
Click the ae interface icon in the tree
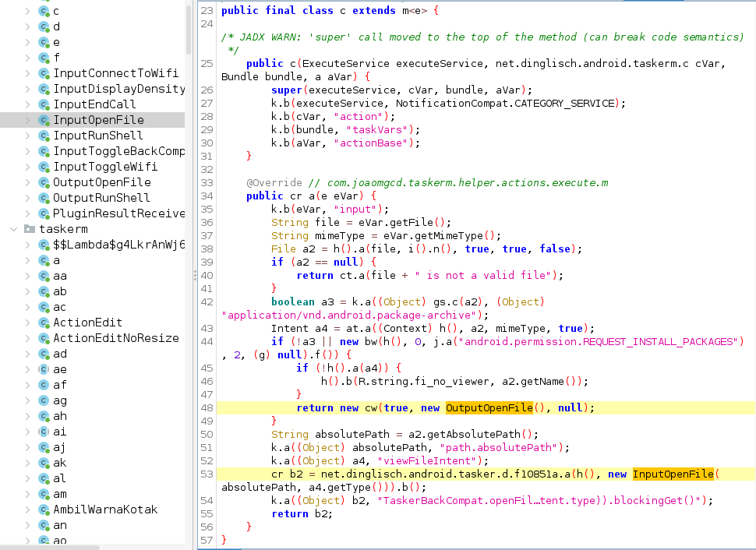pos(44,369)
